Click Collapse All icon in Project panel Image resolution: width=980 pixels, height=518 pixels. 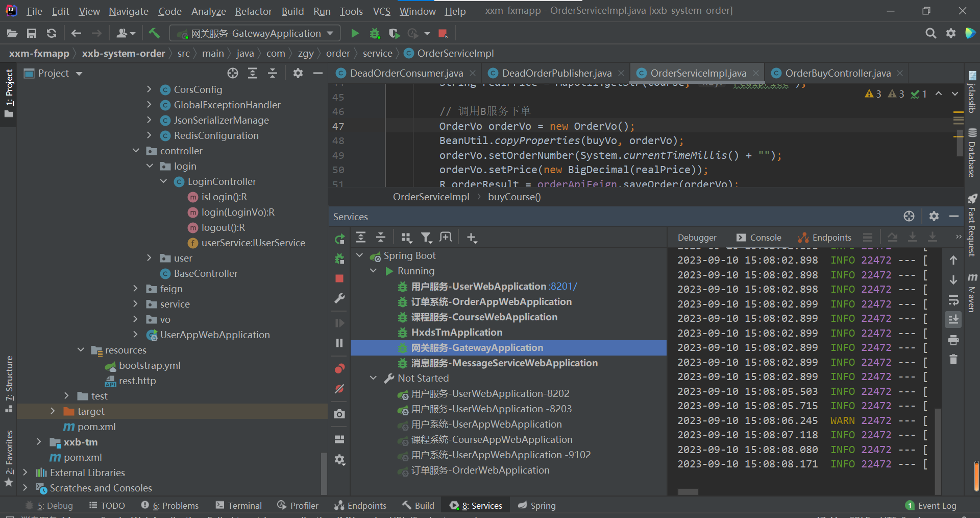pyautogui.click(x=273, y=74)
